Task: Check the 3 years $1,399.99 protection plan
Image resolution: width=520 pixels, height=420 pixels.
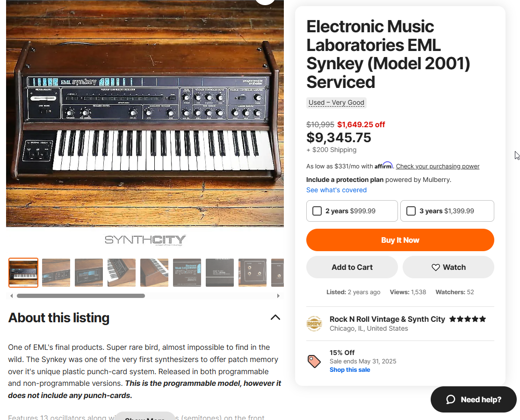Action: pyautogui.click(x=411, y=211)
